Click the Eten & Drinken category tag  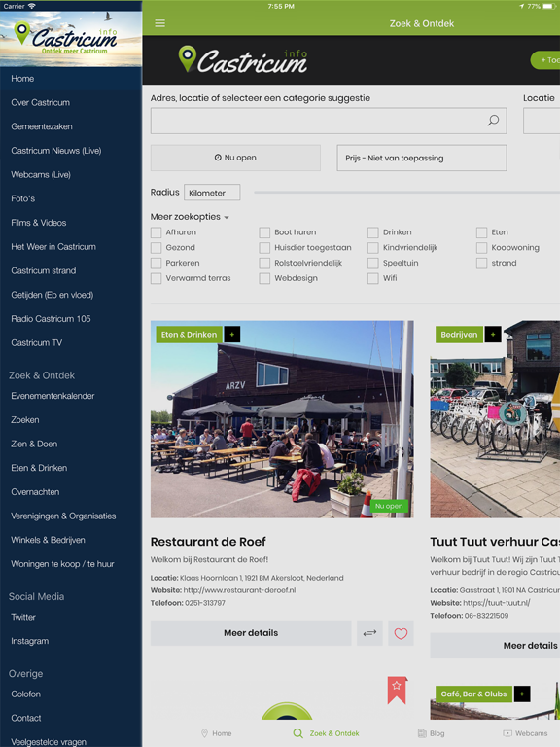[x=189, y=335]
